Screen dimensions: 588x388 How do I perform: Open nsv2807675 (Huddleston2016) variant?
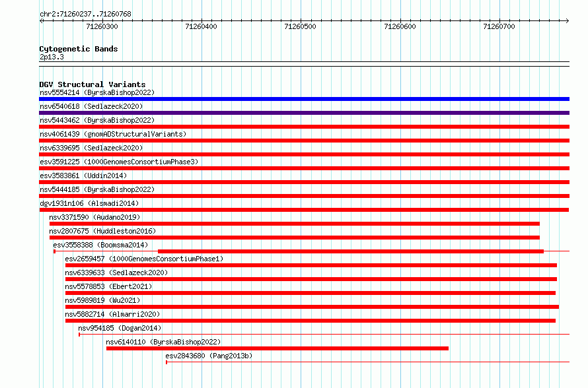coord(102,231)
